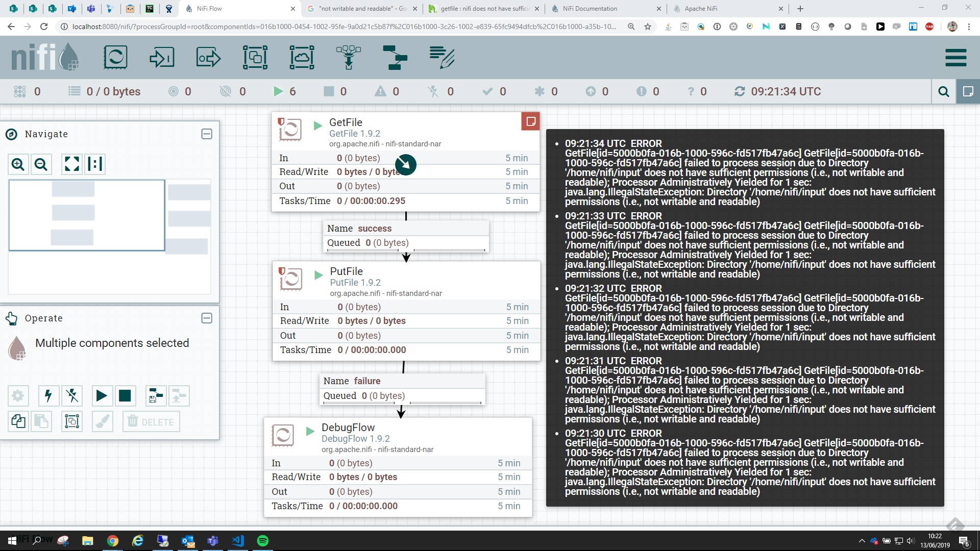Image resolution: width=980 pixels, height=551 pixels.
Task: Open the flow search magnifier
Action: tap(944, 92)
